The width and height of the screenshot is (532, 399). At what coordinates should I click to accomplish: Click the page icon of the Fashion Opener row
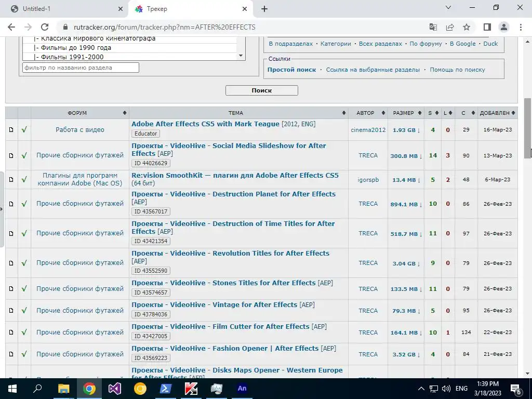point(11,354)
